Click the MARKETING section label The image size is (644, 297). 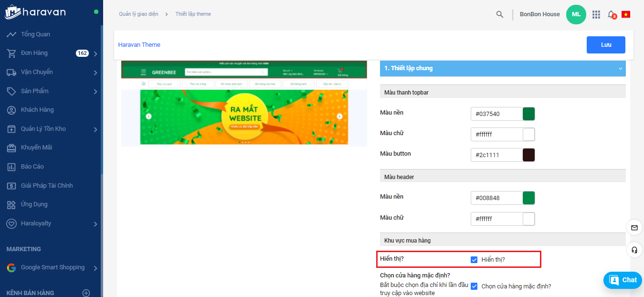coord(23,249)
